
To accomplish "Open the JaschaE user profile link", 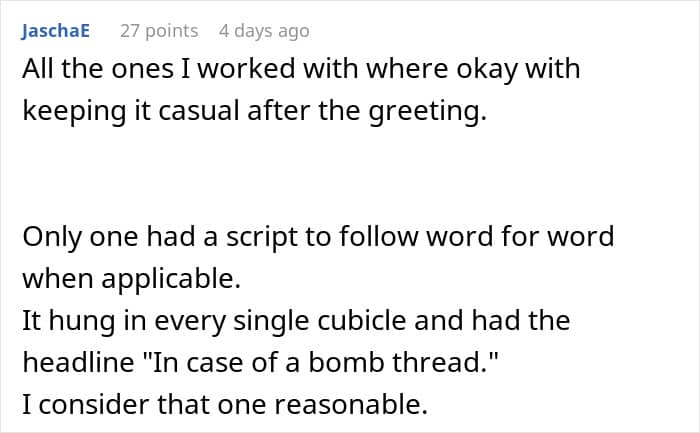I will click(55, 31).
